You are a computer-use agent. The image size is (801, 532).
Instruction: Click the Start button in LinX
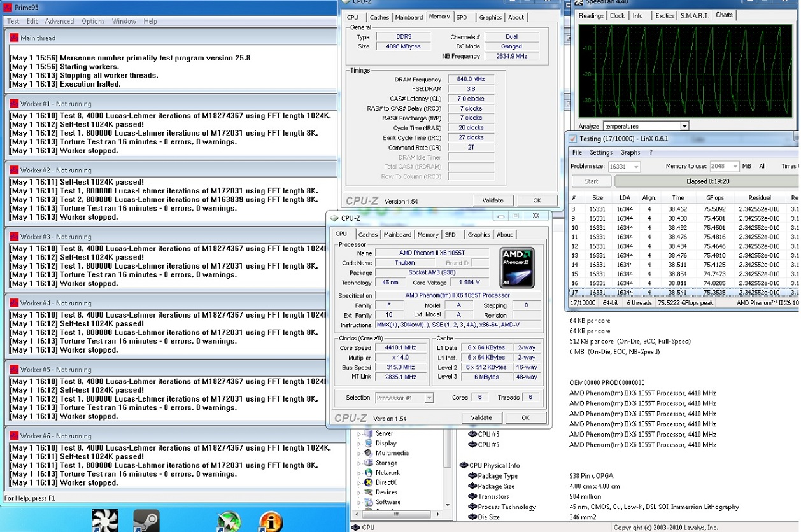point(591,181)
